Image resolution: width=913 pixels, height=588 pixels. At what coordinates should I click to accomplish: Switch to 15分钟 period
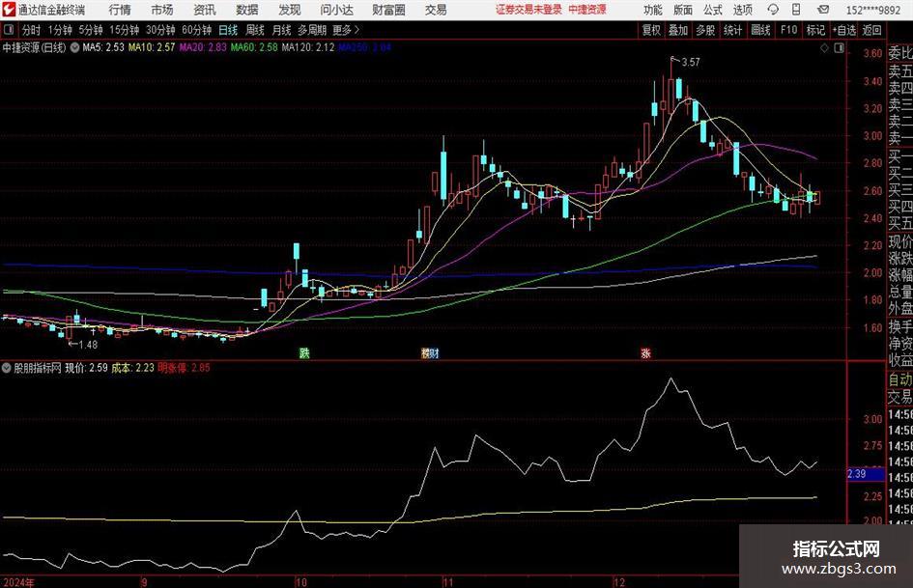coord(125,30)
